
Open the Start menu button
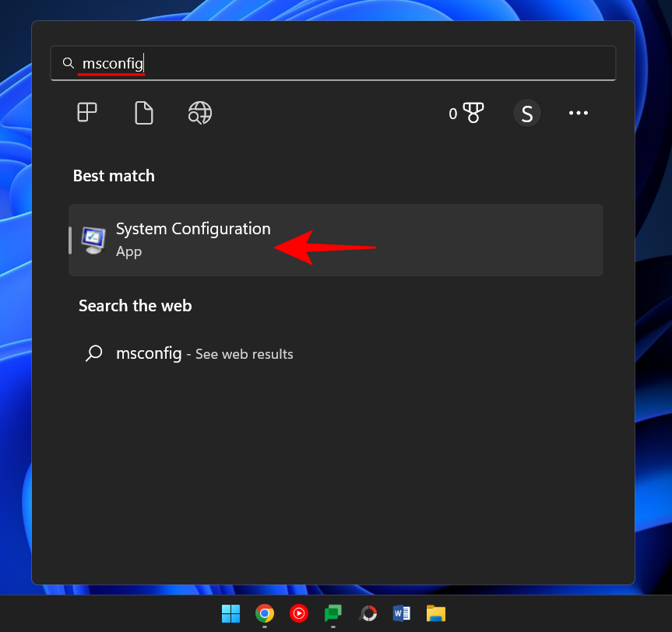pyautogui.click(x=230, y=613)
